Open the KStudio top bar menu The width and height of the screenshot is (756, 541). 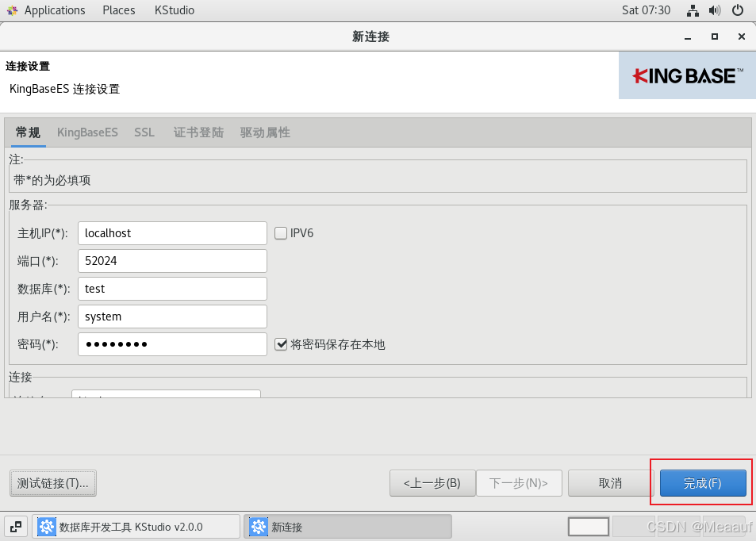[174, 10]
